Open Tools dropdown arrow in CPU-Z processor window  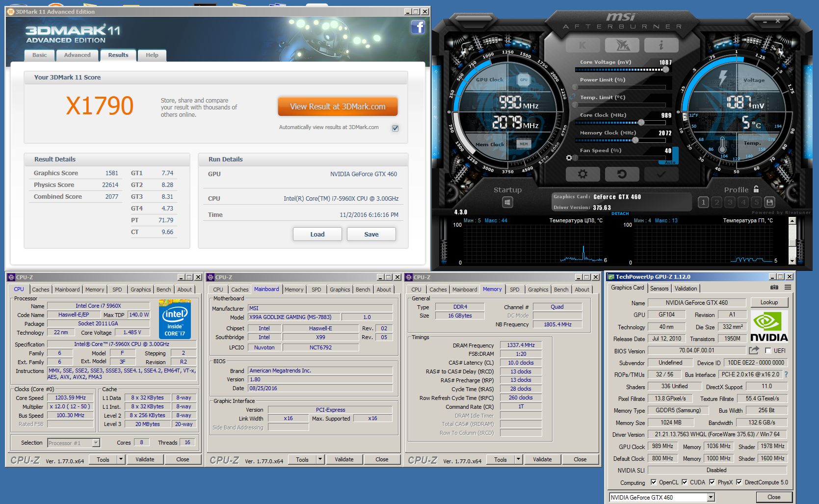[x=121, y=459]
